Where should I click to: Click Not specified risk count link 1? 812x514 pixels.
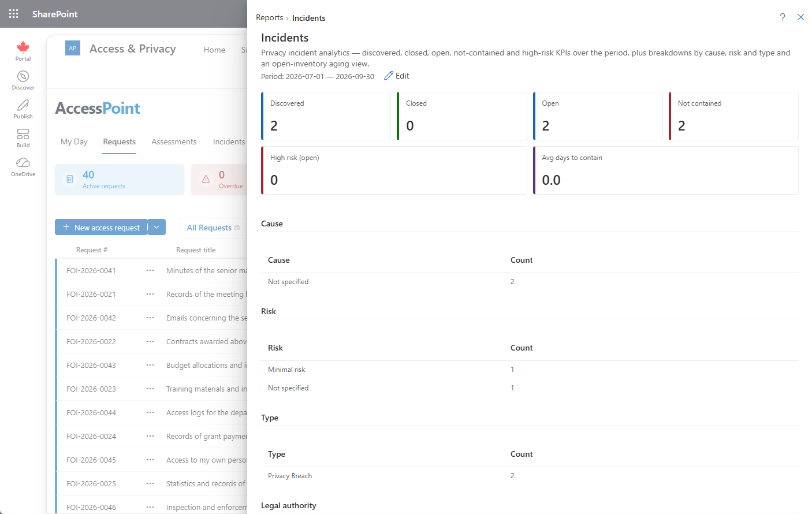point(512,388)
